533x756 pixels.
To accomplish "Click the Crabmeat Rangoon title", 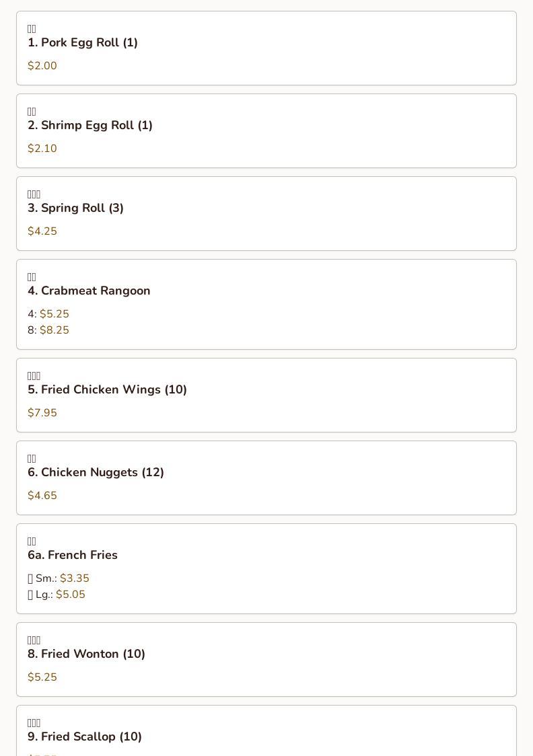I will tap(89, 291).
